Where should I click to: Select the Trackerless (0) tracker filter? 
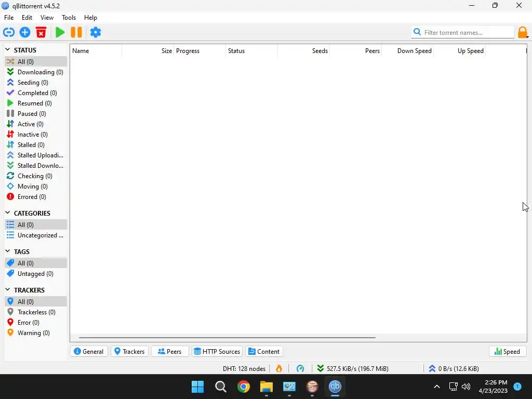pyautogui.click(x=36, y=312)
